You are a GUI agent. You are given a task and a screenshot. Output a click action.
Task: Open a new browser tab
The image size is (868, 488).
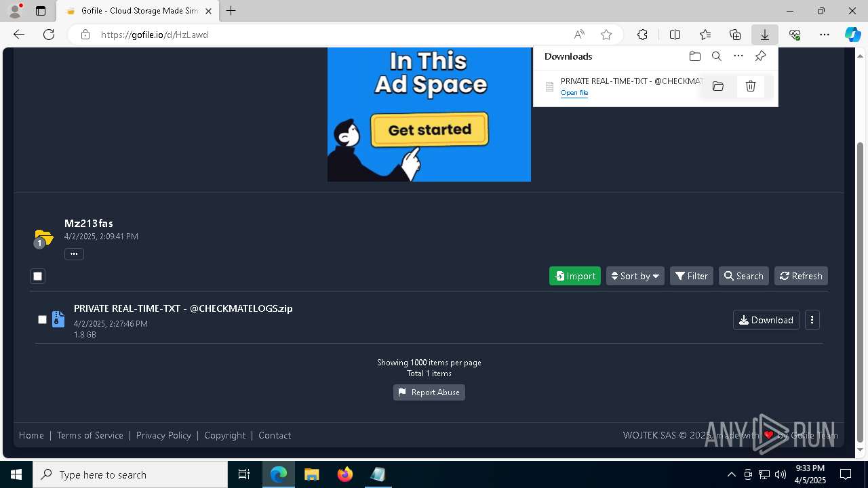[231, 11]
